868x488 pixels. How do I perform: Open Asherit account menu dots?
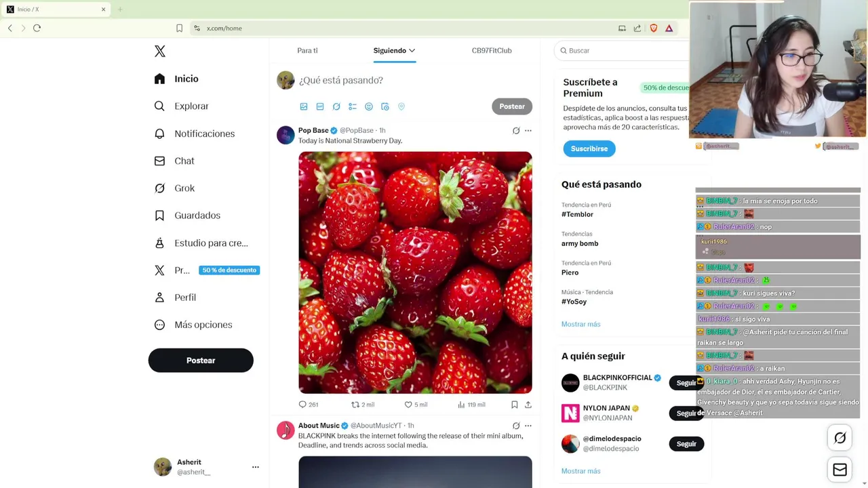coord(256,467)
